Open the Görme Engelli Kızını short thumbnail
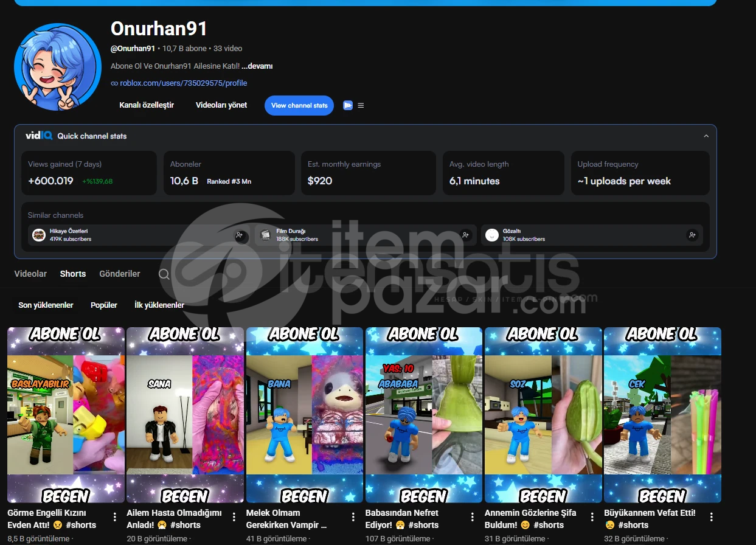This screenshot has width=756, height=545. [66, 415]
